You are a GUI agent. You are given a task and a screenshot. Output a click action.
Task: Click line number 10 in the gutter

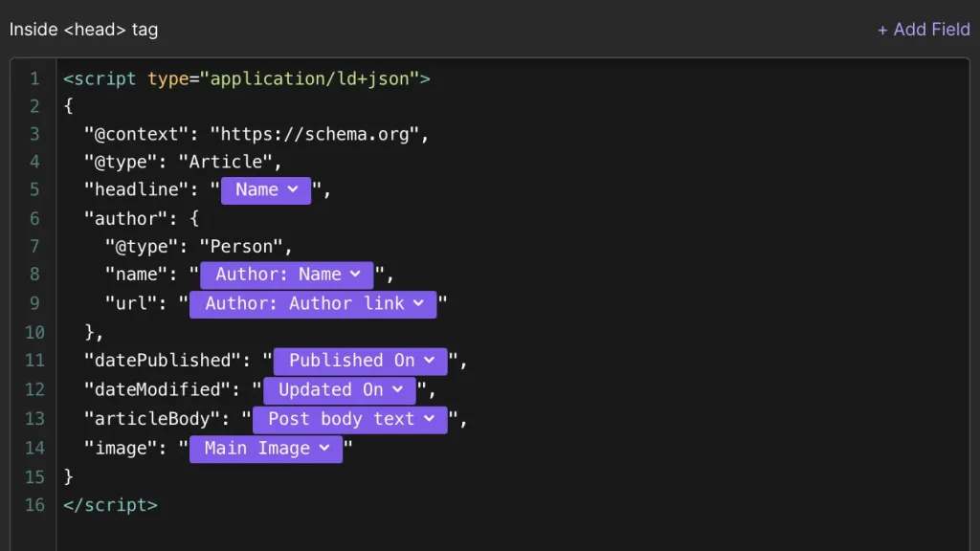pyautogui.click(x=34, y=332)
